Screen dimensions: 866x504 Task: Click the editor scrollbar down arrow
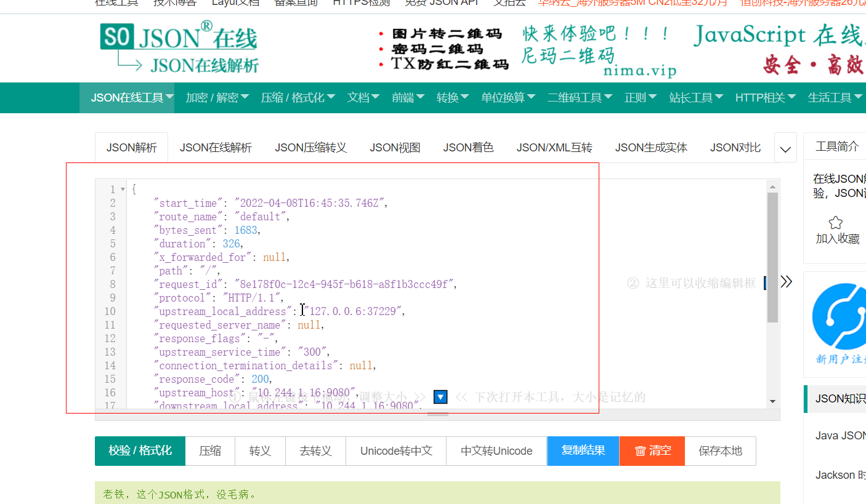(x=773, y=402)
